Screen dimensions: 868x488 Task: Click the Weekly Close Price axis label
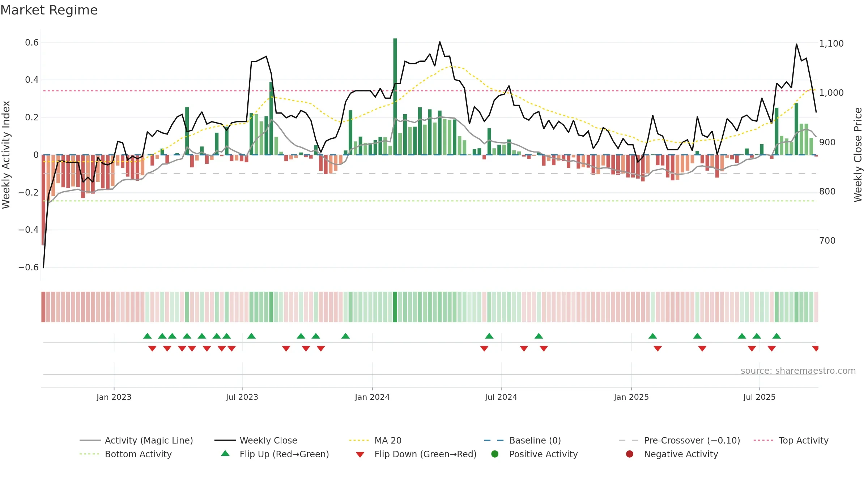point(858,155)
